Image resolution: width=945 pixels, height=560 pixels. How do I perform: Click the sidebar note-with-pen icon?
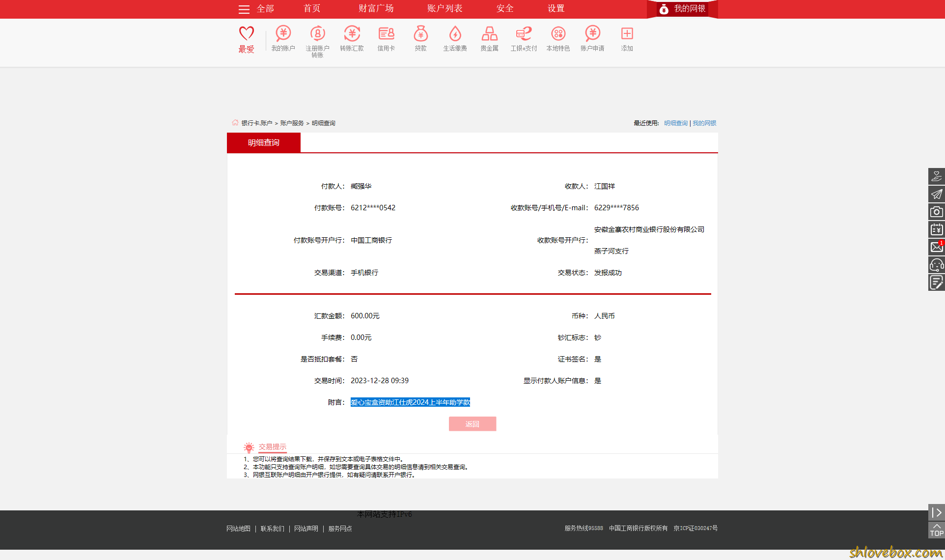pyautogui.click(x=936, y=282)
